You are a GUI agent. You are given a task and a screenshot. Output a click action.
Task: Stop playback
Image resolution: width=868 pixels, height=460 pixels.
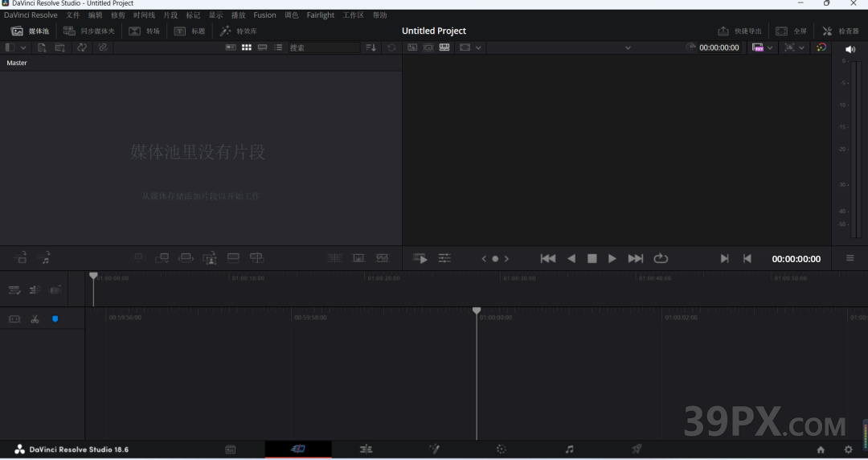point(592,259)
